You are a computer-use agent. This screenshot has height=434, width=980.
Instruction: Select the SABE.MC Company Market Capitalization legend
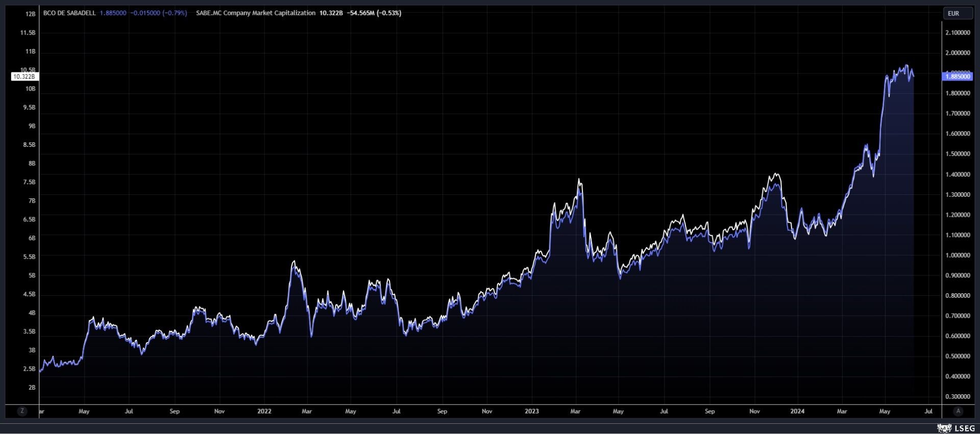(256, 13)
